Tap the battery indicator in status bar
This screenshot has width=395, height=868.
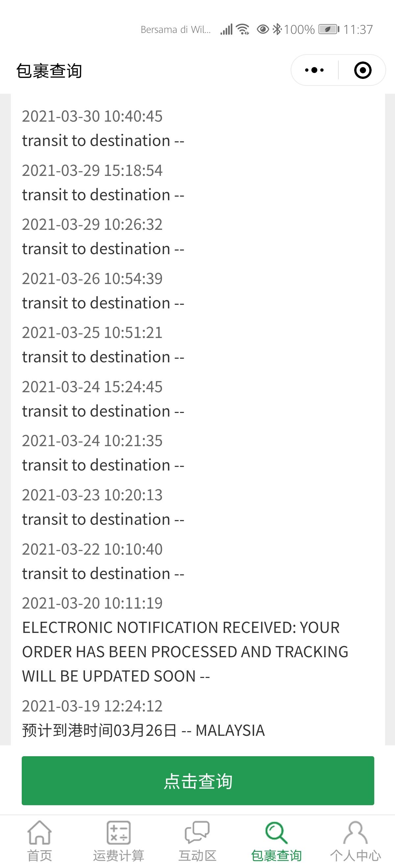329,29
